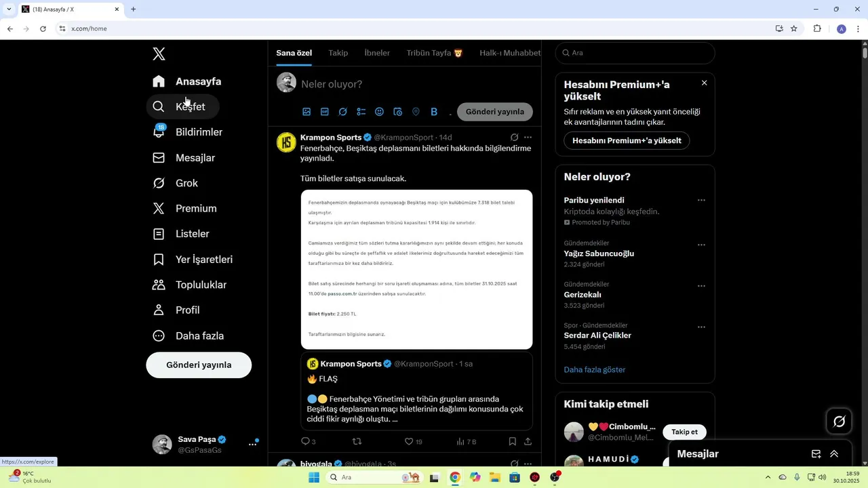Viewport: 868px width, 488px height.
Task: Add a GIF to the post
Action: 325,112
